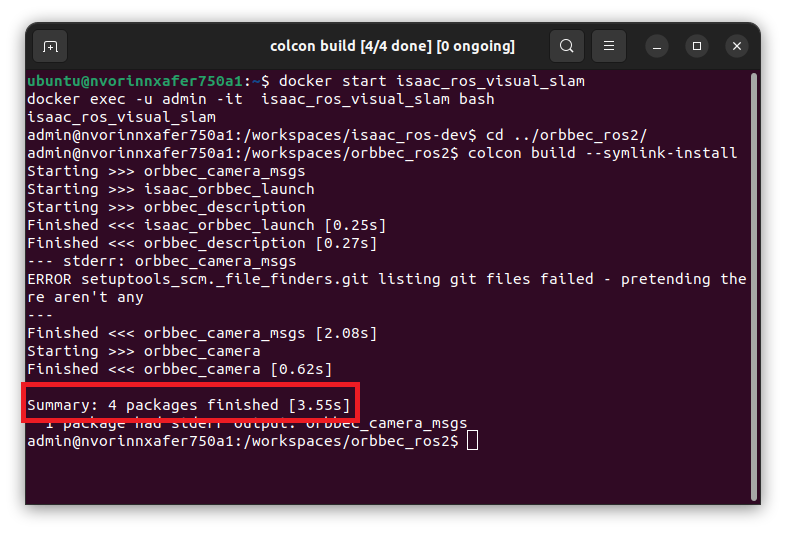Click the docker exec -u admin line
Screen dimensions: 786x533
tap(260, 99)
